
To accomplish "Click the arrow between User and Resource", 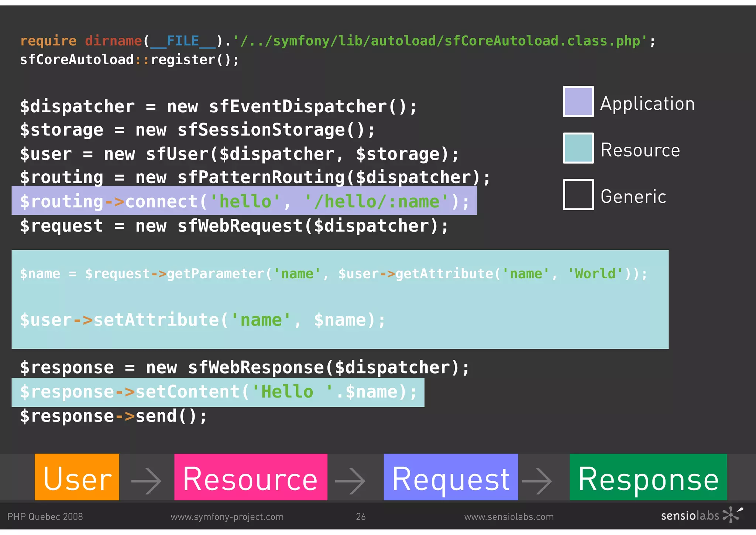I will pos(147,481).
